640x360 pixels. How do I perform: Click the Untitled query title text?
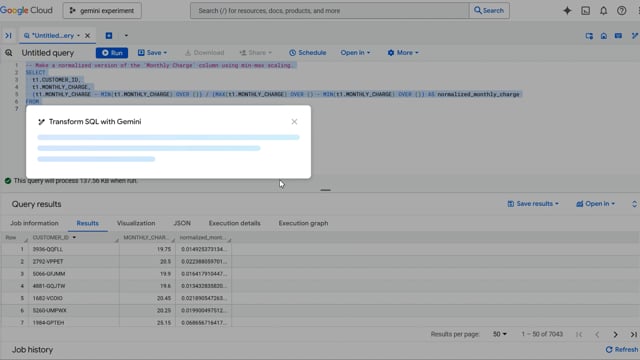(48, 53)
